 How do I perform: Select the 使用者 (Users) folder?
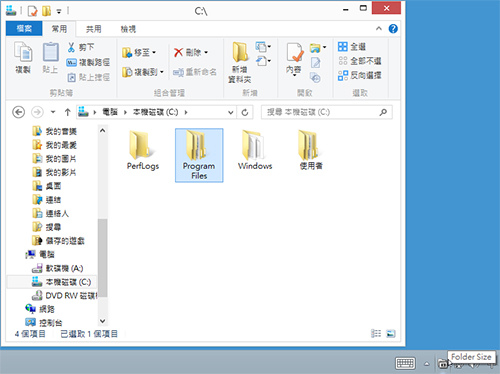click(311, 151)
